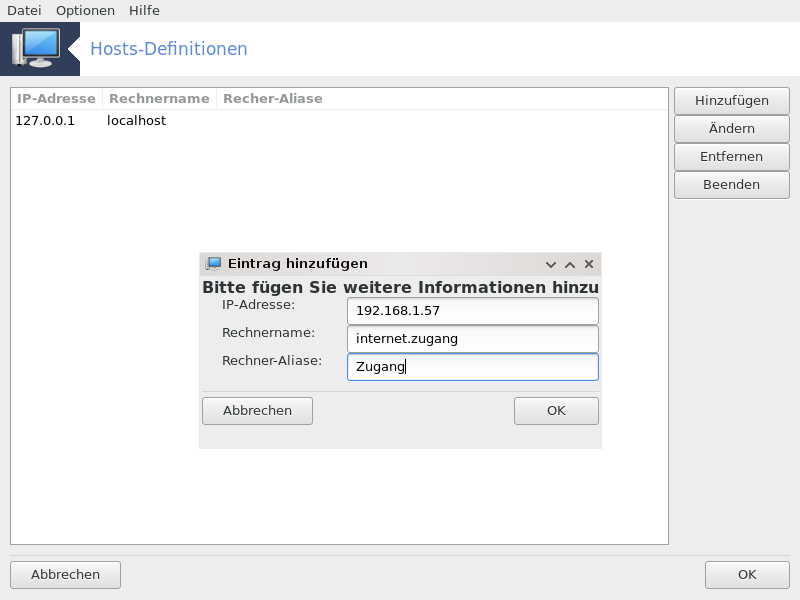Close the Eintrag hinzufügen dialog
800x600 pixels.
[589, 264]
